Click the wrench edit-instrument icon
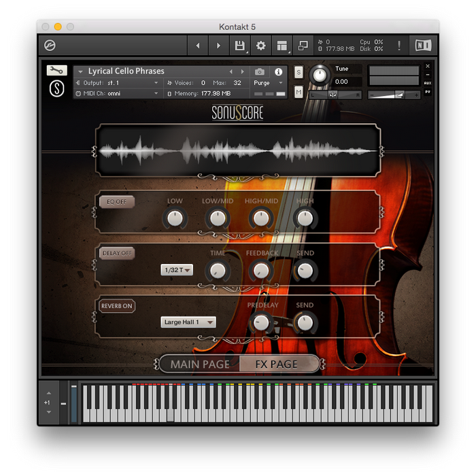Image resolution: width=476 pixels, height=476 pixels. click(x=56, y=70)
